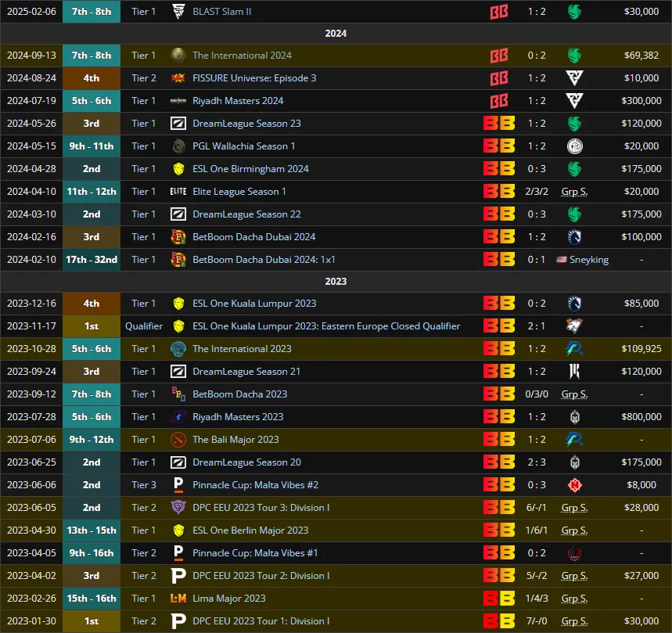Image resolution: width=672 pixels, height=633 pixels.
Task: Open Riyadh Masters 2024 link
Action: (x=238, y=101)
